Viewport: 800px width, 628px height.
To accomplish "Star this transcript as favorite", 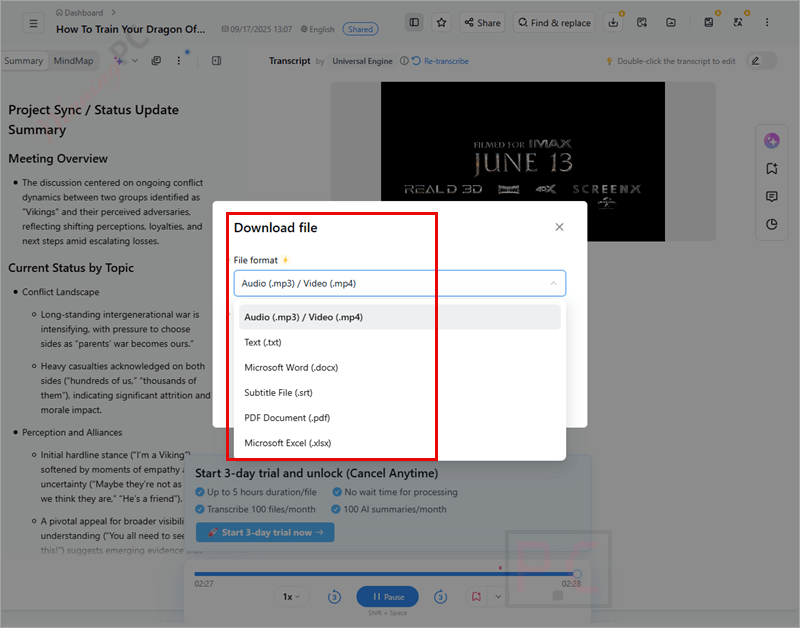I will pyautogui.click(x=441, y=22).
